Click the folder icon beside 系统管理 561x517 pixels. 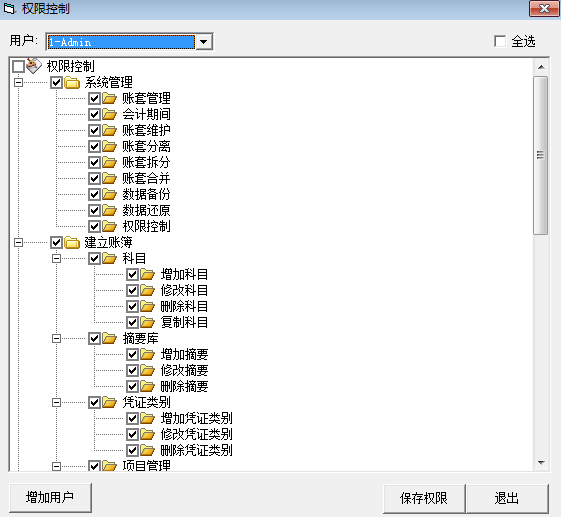click(x=72, y=83)
